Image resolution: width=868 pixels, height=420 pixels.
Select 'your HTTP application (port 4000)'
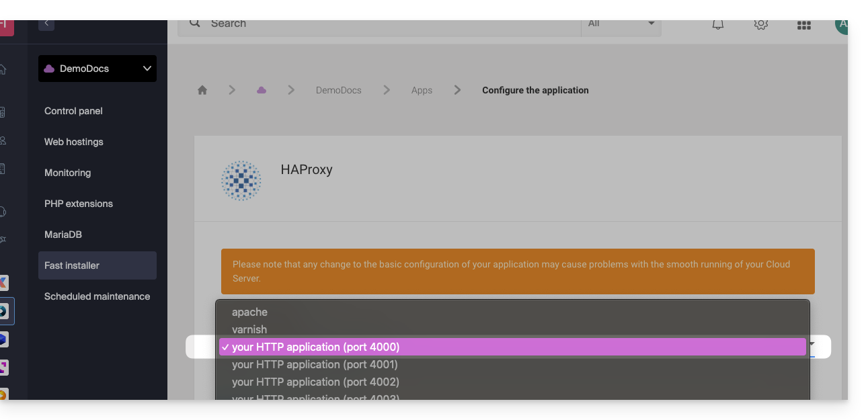316,347
